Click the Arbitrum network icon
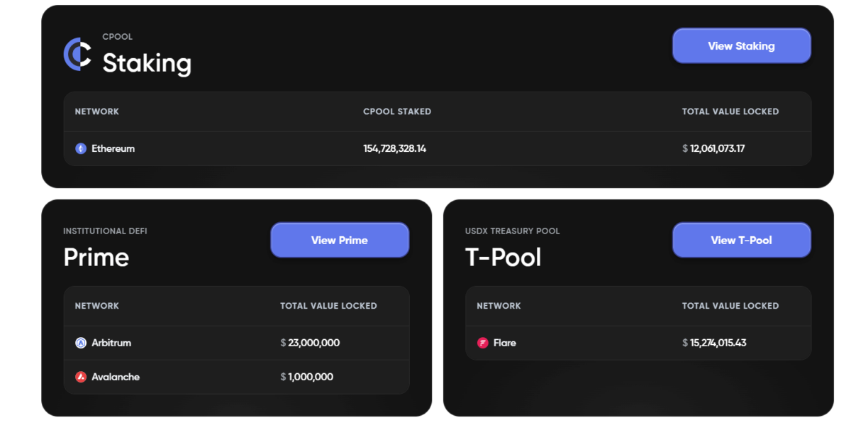 [80, 343]
